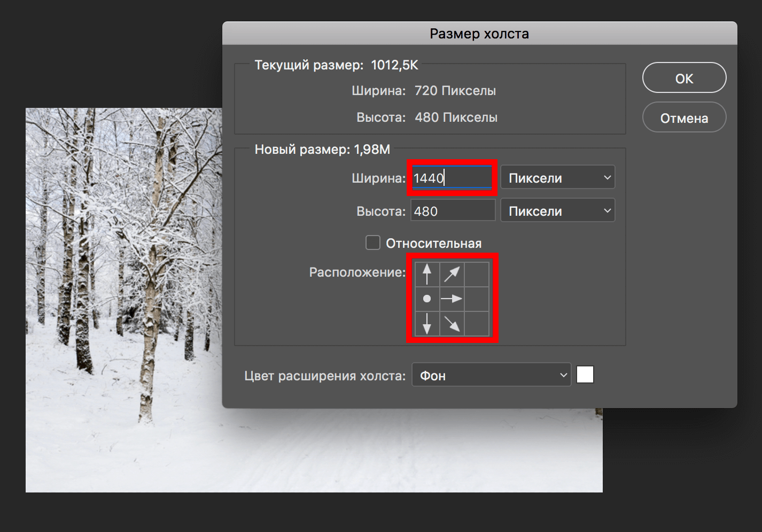The width and height of the screenshot is (762, 532).
Task: Open the white canvas extension color swatch
Action: [585, 375]
